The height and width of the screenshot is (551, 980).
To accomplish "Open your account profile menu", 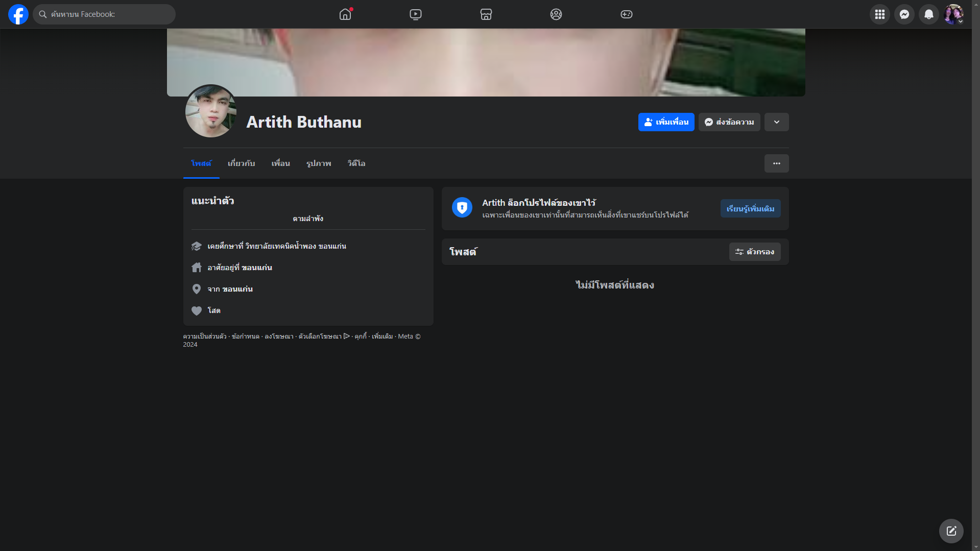I will tap(953, 14).
